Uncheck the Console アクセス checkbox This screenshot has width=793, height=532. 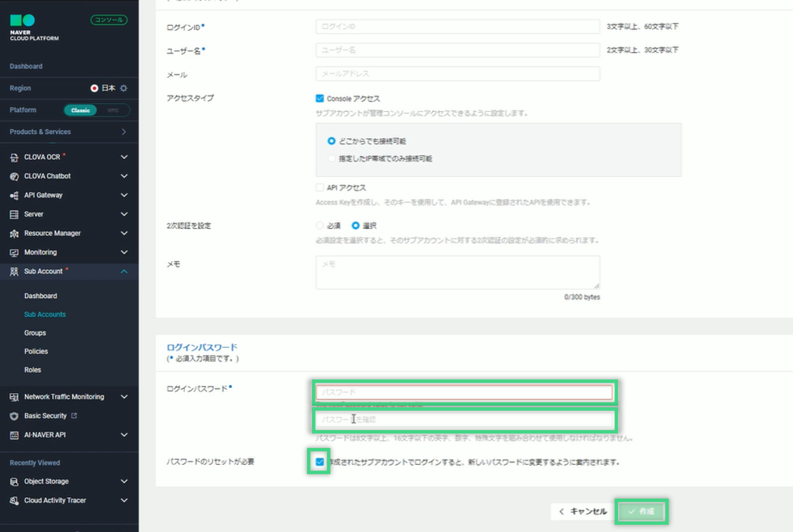point(320,98)
